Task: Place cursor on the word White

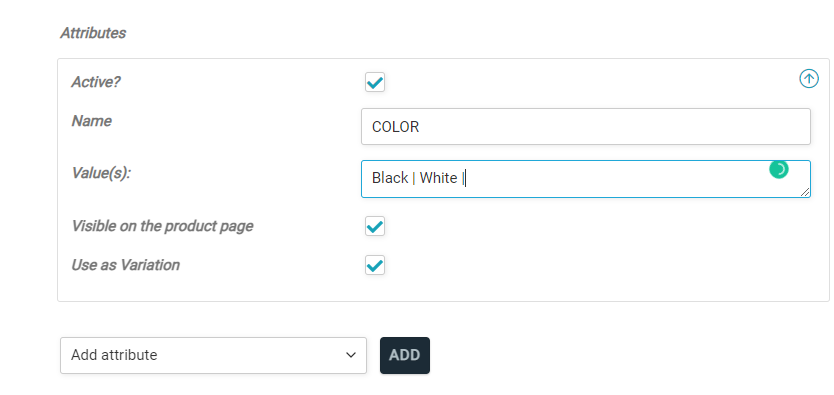Action: [x=438, y=178]
